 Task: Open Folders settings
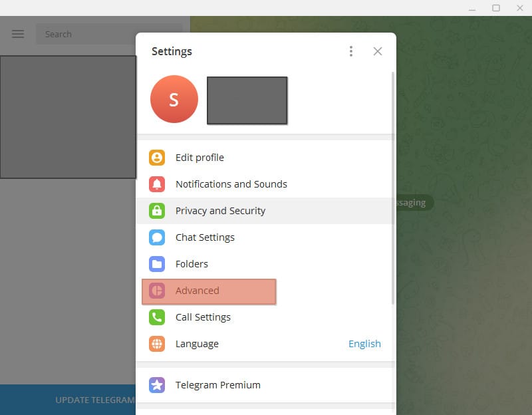264,264
